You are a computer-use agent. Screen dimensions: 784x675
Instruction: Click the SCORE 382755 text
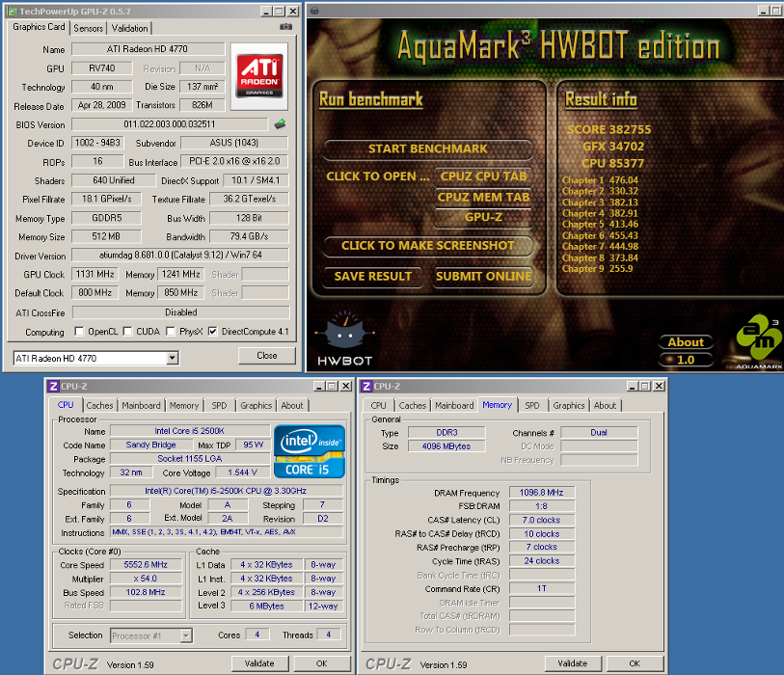609,129
